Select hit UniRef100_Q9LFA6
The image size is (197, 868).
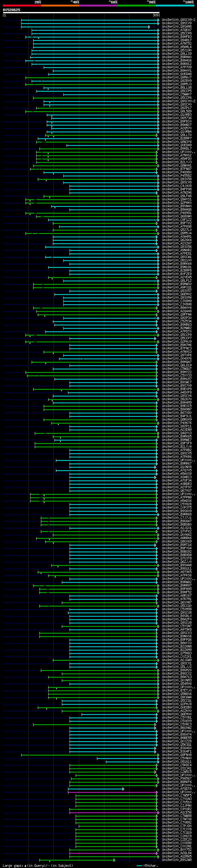click(177, 196)
